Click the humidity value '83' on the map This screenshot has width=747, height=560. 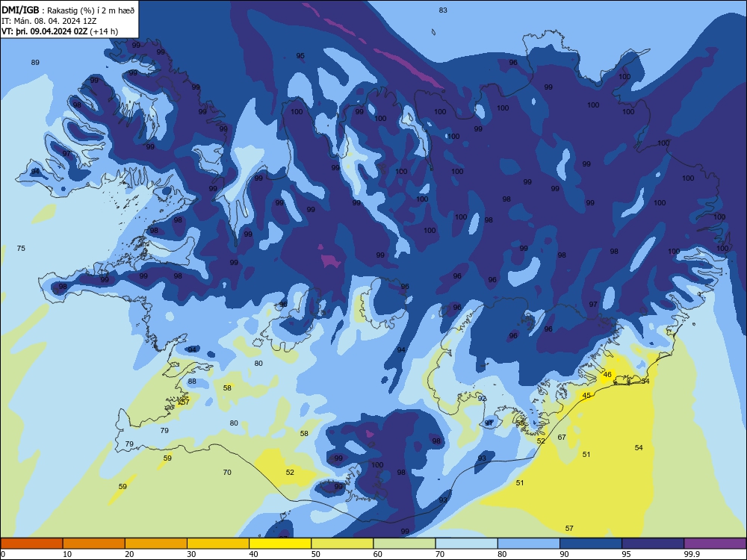pos(443,10)
